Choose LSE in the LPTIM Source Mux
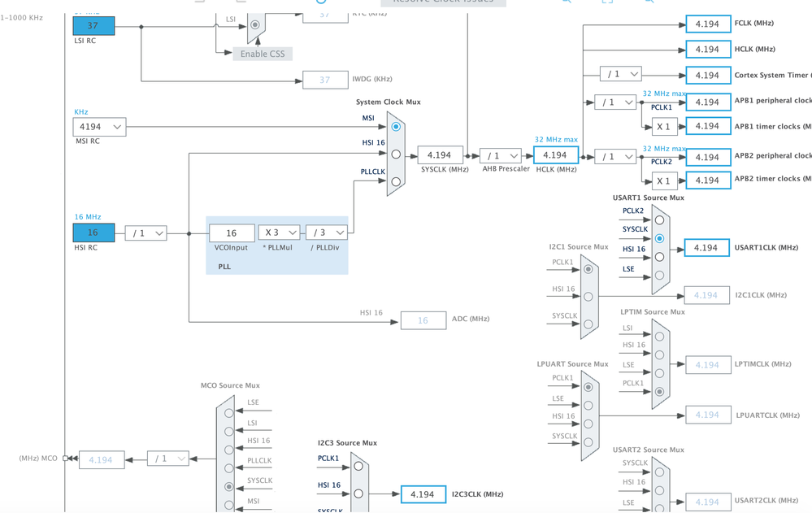Screen dimensions: 812x513 point(659,374)
